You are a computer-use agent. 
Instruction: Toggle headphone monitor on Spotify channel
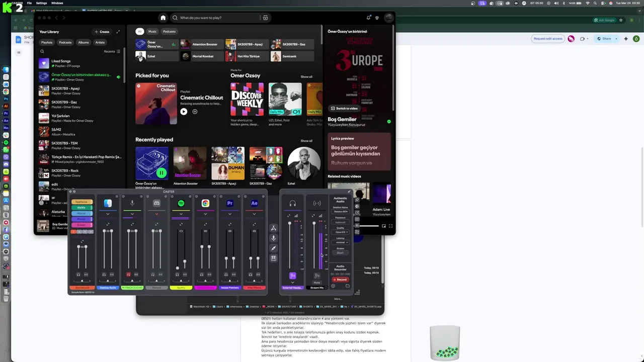point(177,275)
